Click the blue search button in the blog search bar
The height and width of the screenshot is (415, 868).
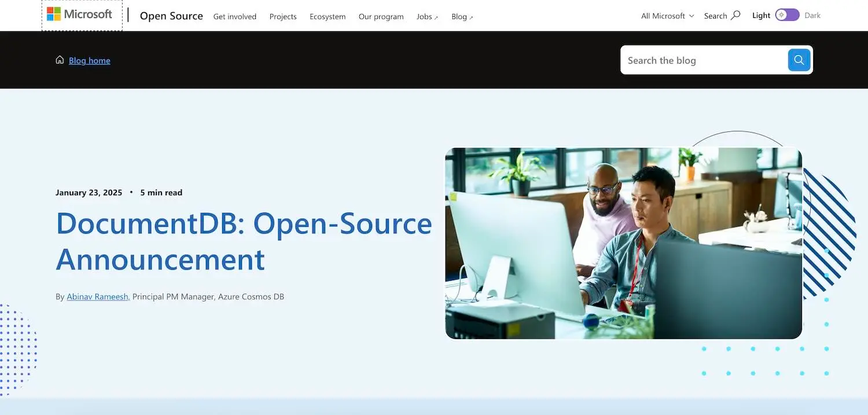click(799, 60)
